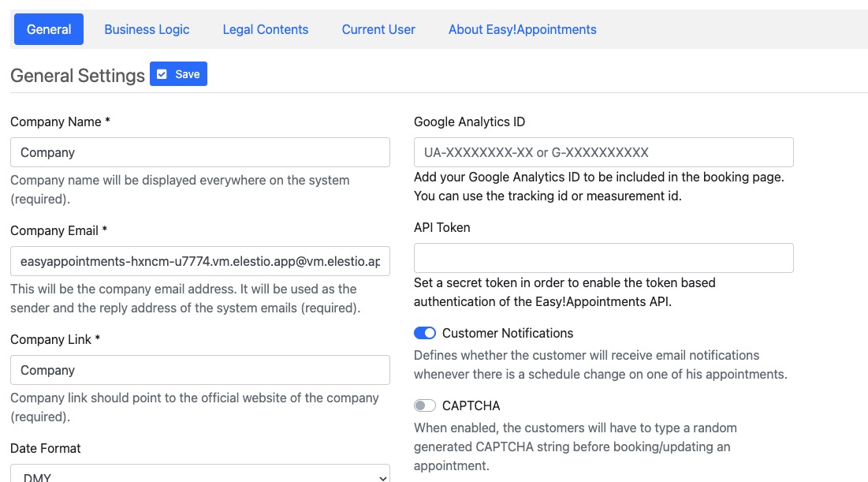868x482 pixels.
Task: Click the General Settings heading
Action: [x=77, y=77]
